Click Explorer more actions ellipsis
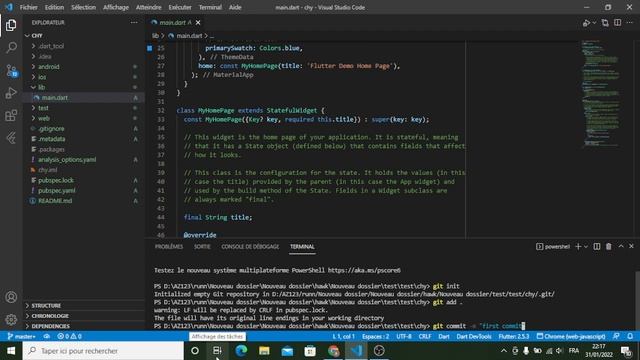Viewport: 640px width, 360px height. [134, 22]
